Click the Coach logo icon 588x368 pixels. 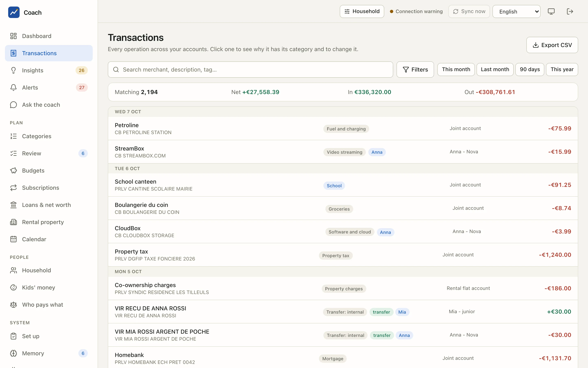(14, 12)
